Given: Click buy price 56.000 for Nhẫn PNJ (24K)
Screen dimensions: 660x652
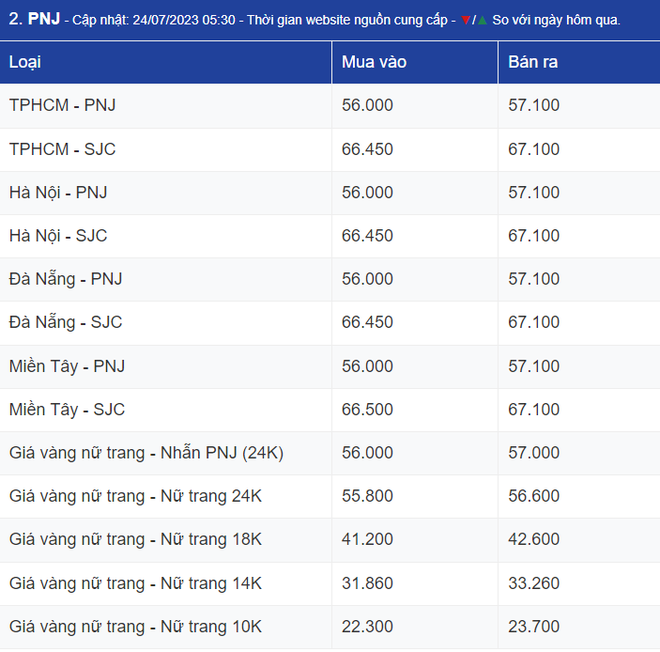Looking at the screenshot, I should [x=367, y=453].
